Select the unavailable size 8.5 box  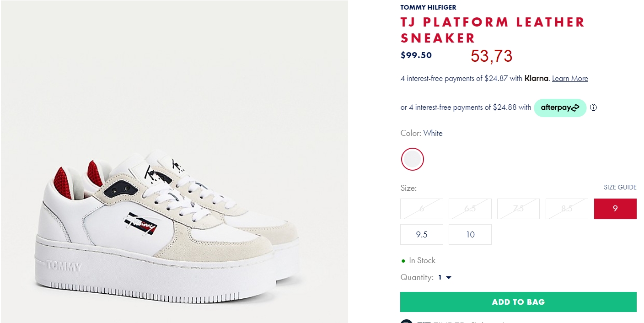(x=567, y=209)
